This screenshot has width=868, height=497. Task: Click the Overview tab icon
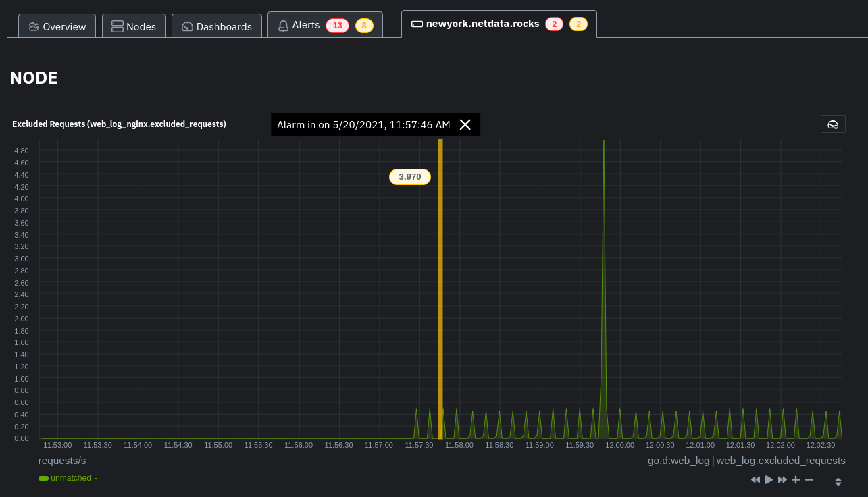tap(34, 27)
